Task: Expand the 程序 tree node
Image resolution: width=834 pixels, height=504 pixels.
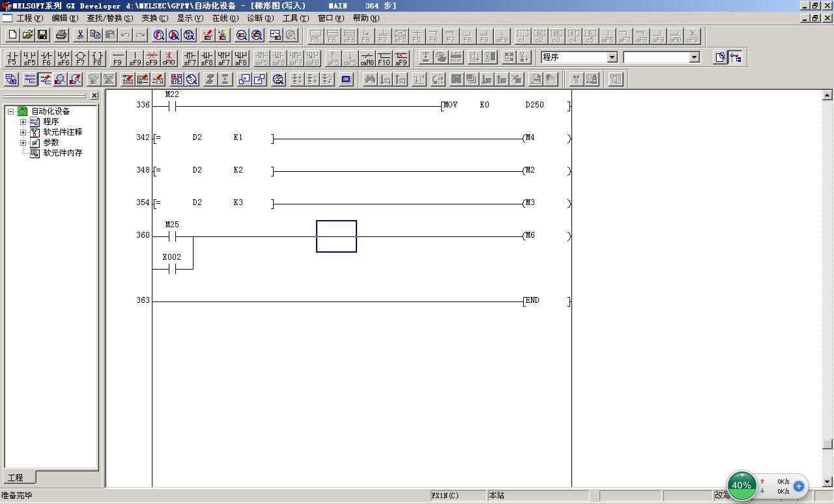Action: point(23,122)
